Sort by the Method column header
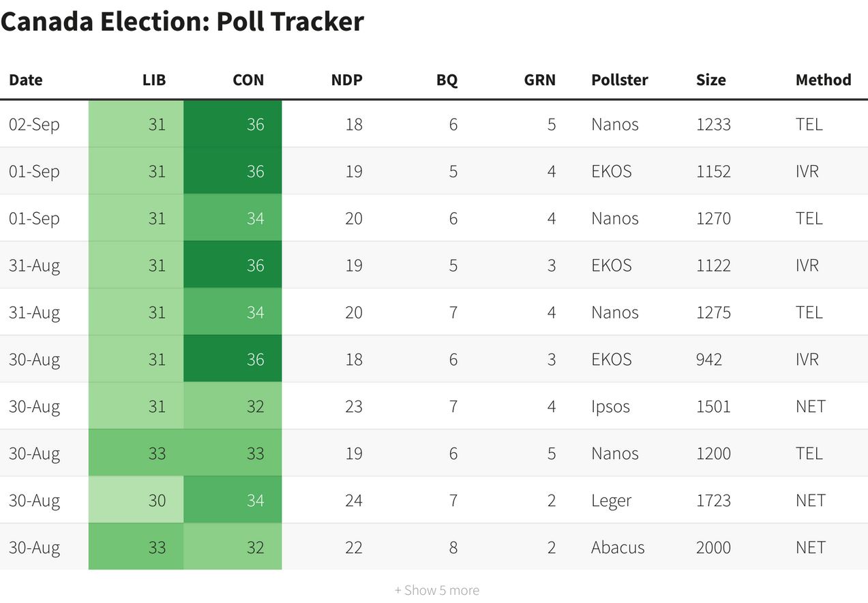Image resolution: width=868 pixels, height=603 pixels. 823,80
